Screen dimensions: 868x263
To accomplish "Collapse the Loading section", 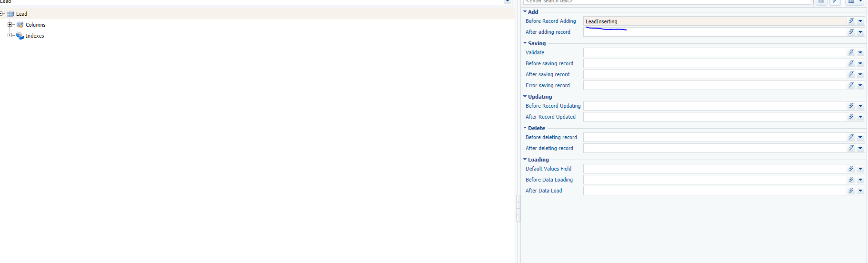I will [x=525, y=159].
